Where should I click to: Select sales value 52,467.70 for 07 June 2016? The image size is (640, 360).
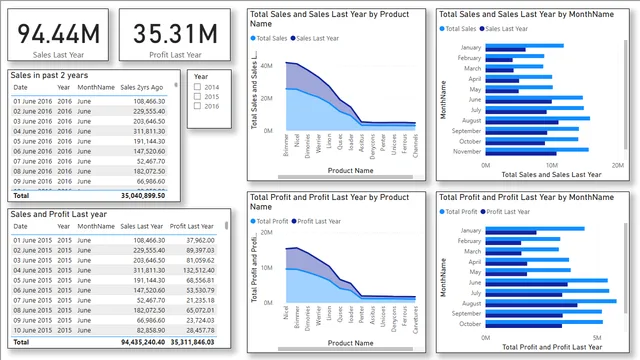coord(151,162)
